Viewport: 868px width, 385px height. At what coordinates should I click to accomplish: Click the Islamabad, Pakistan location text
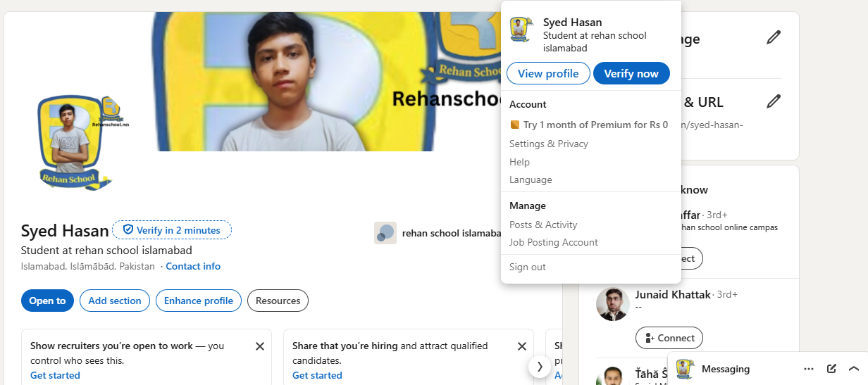tap(88, 267)
